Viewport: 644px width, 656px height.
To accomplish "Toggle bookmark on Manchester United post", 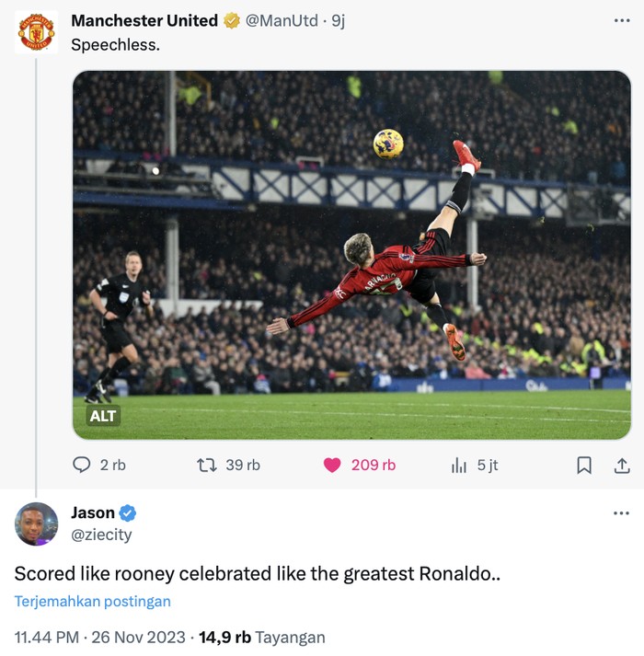I will click(583, 466).
